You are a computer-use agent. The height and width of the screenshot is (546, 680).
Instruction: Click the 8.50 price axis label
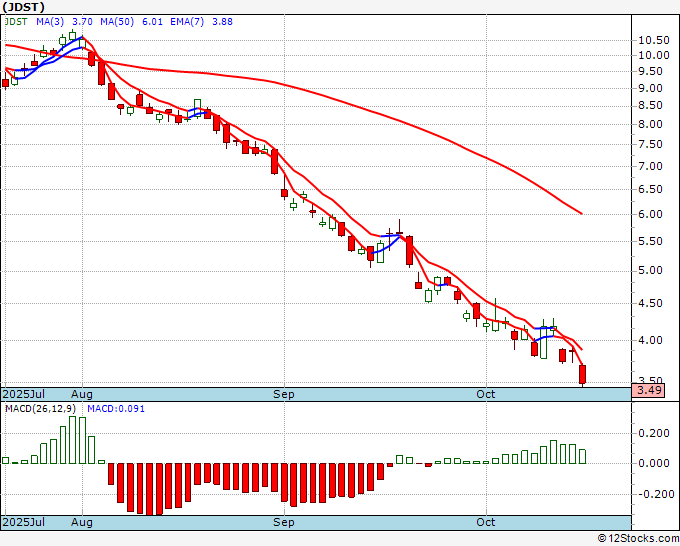click(651, 105)
